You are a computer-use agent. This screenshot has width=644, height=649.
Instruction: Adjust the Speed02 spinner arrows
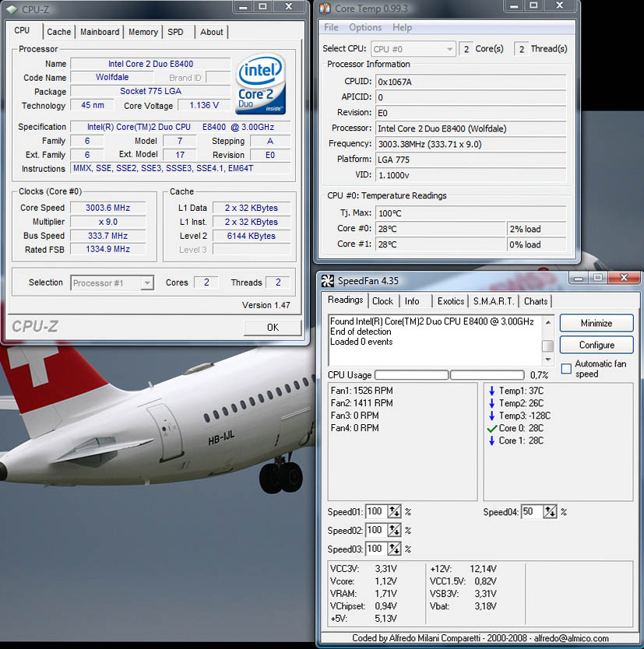click(x=394, y=530)
